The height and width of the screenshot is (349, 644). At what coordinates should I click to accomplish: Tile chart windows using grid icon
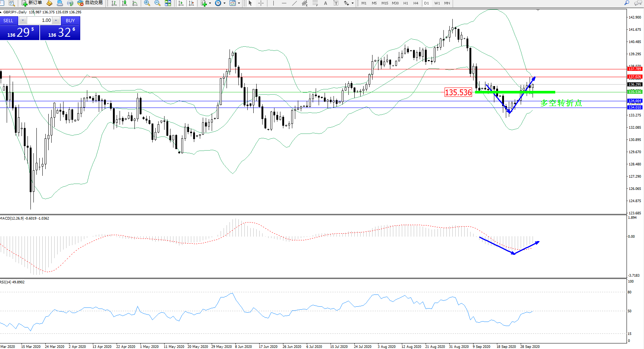[168, 3]
